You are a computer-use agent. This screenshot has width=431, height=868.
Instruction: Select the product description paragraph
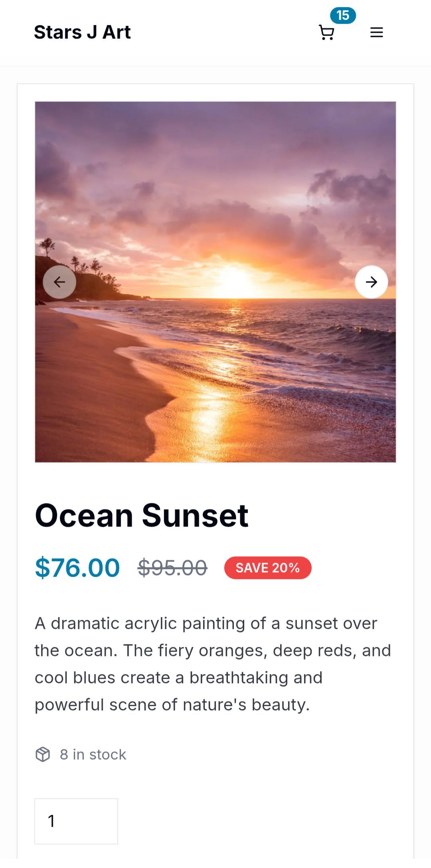tap(213, 663)
